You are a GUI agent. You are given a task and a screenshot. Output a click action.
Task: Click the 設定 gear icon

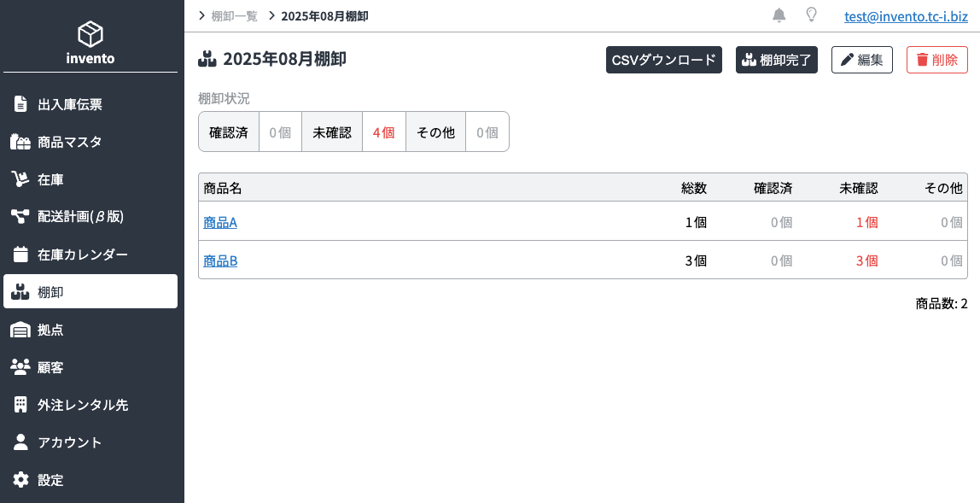pos(20,480)
